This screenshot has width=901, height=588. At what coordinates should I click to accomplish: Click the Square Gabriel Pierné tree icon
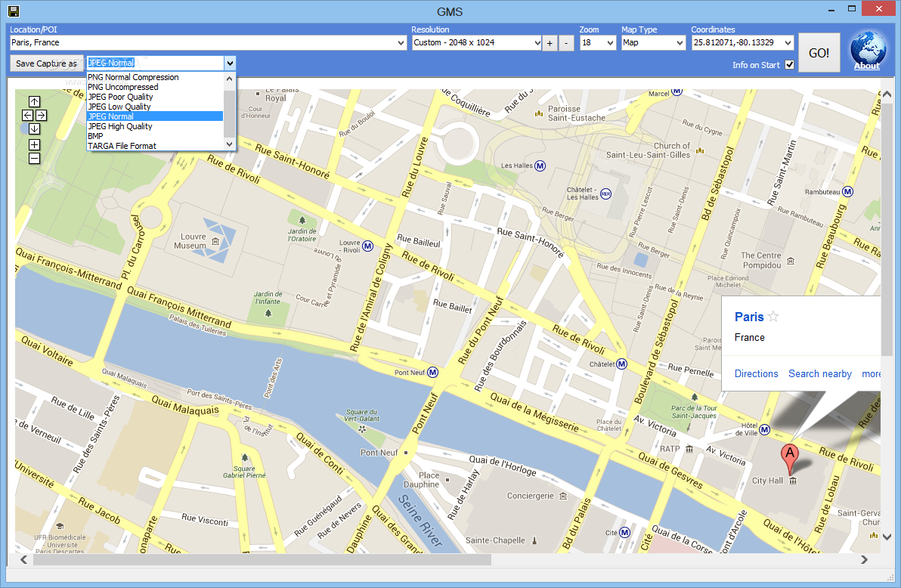[245, 457]
